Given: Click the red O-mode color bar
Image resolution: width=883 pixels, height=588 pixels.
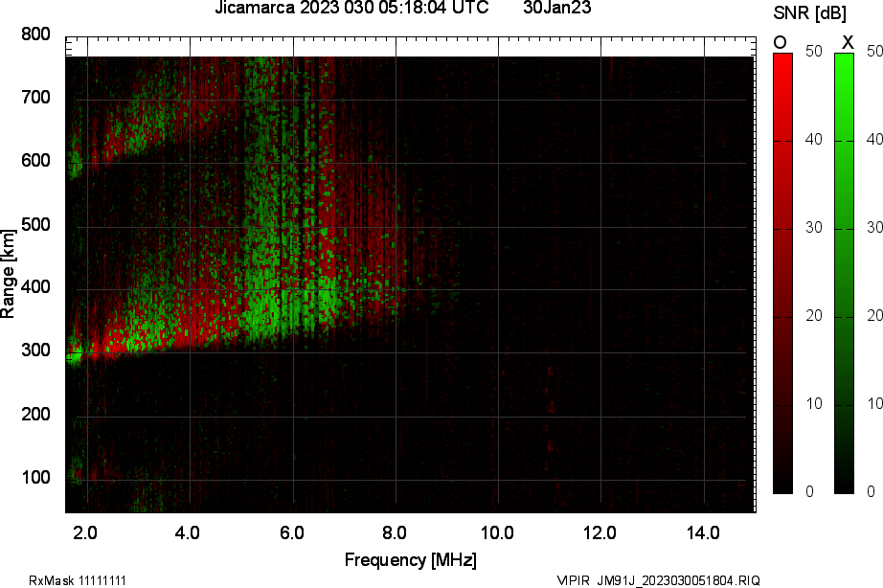Looking at the screenshot, I should pos(782,273).
